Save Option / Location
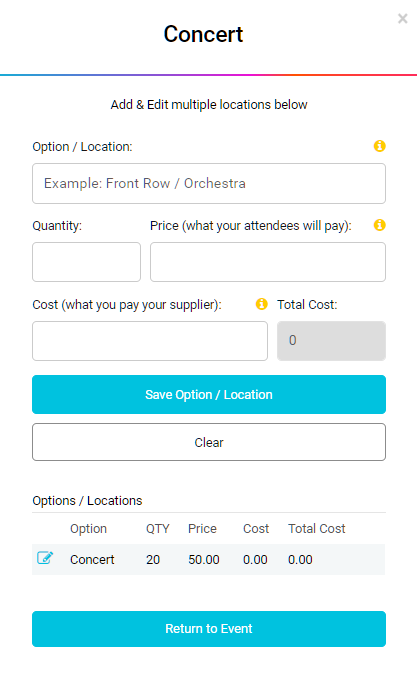The width and height of the screenshot is (417, 682). pyautogui.click(x=209, y=394)
